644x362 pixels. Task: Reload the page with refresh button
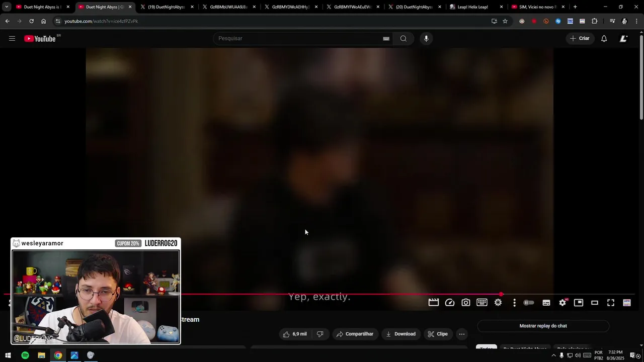point(31,21)
